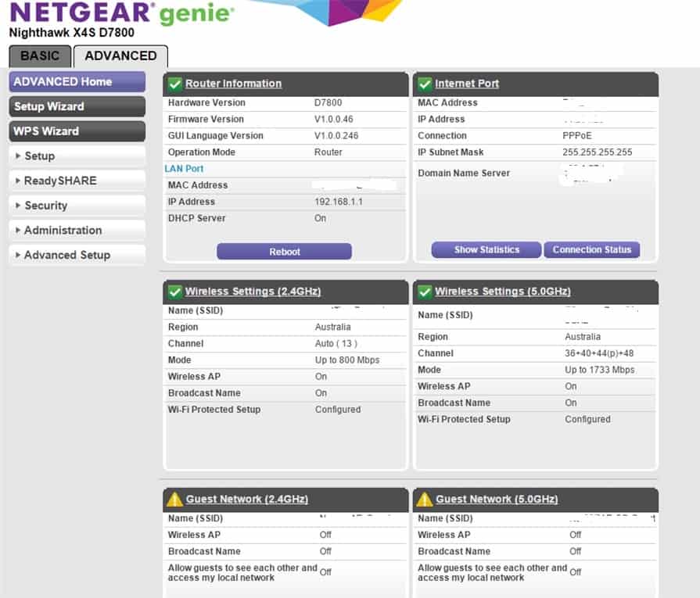Viewport: 700px width, 598px height.
Task: Open Wireless Settings (2.4GHz) link
Action: pos(253,292)
